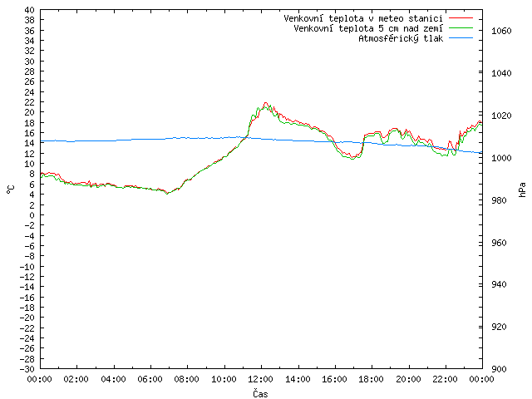Click the '18' temperature axis label
Image resolution: width=532 pixels, height=399 pixels.
(x=30, y=123)
